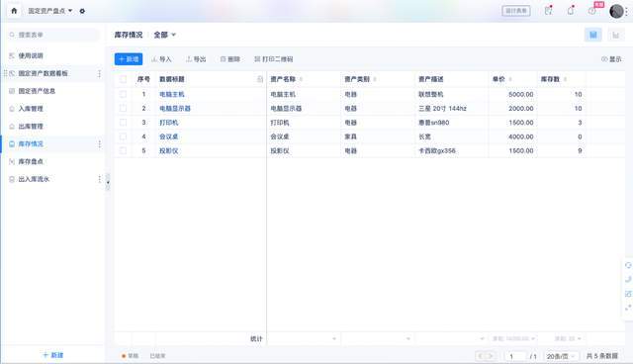The height and width of the screenshot is (364, 633).
Task: Check the row 4 checkbox for 会议桌
Action: coord(123,136)
